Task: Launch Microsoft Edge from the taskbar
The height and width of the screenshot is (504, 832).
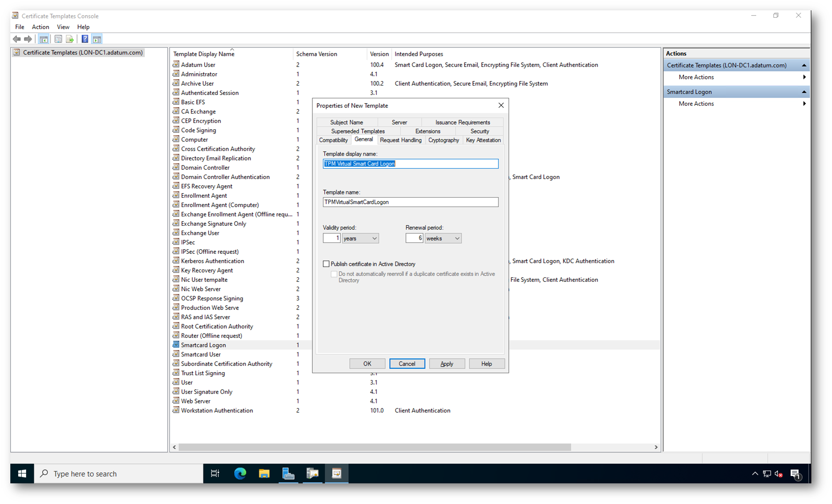Action: click(x=240, y=474)
